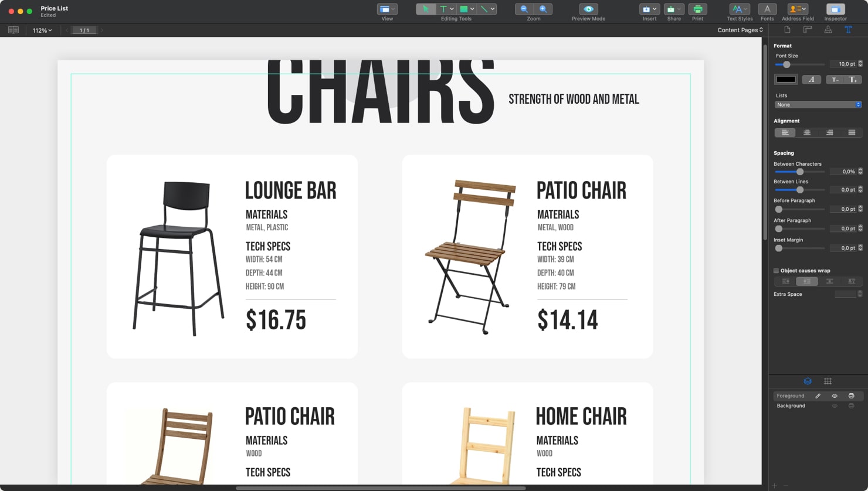This screenshot has height=491, width=868.
Task: Switch to the Text inspector tab
Action: point(849,29)
